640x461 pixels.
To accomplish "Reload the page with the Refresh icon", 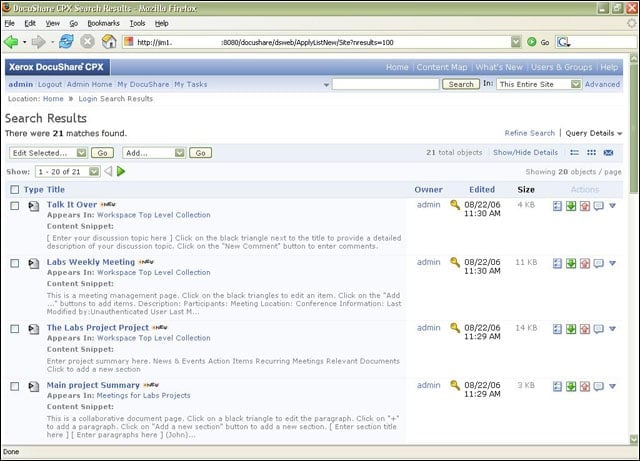I will coord(66,42).
